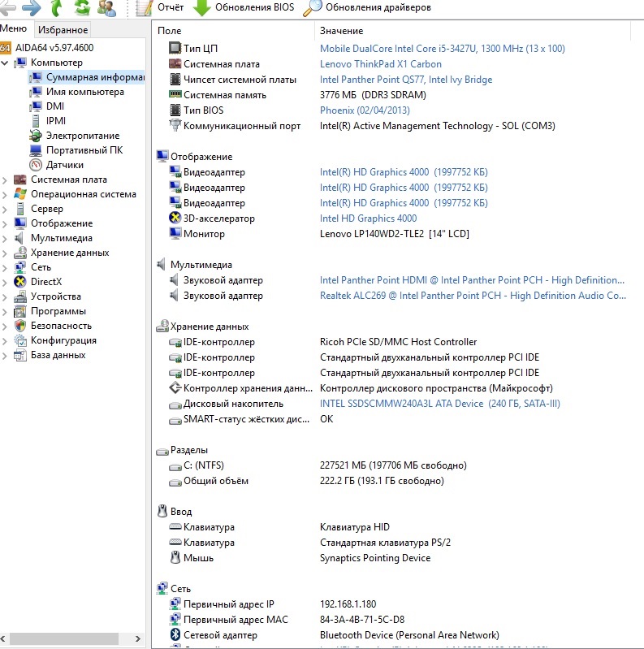Click Обновления BIOS in the toolbar
Screen dimensions: 644x649
coord(244,7)
